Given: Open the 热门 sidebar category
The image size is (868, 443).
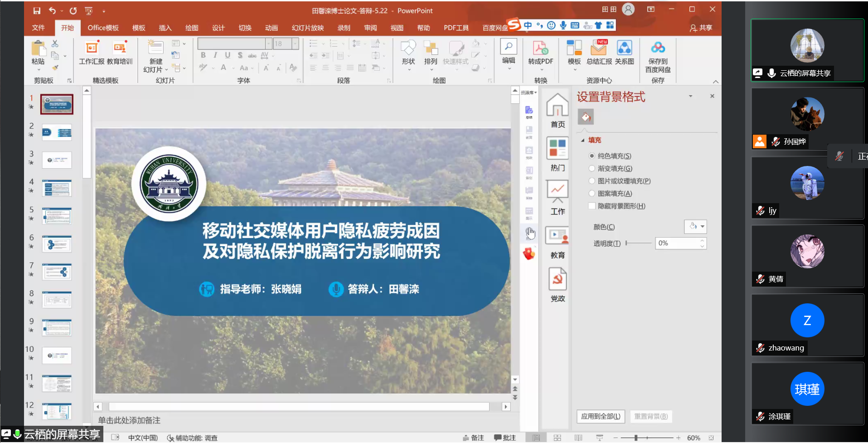Looking at the screenshot, I should (558, 154).
